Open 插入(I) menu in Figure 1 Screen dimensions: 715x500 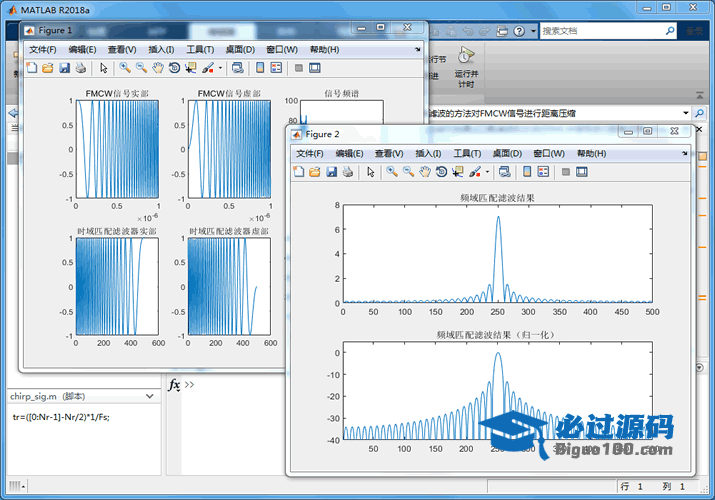[x=161, y=50]
